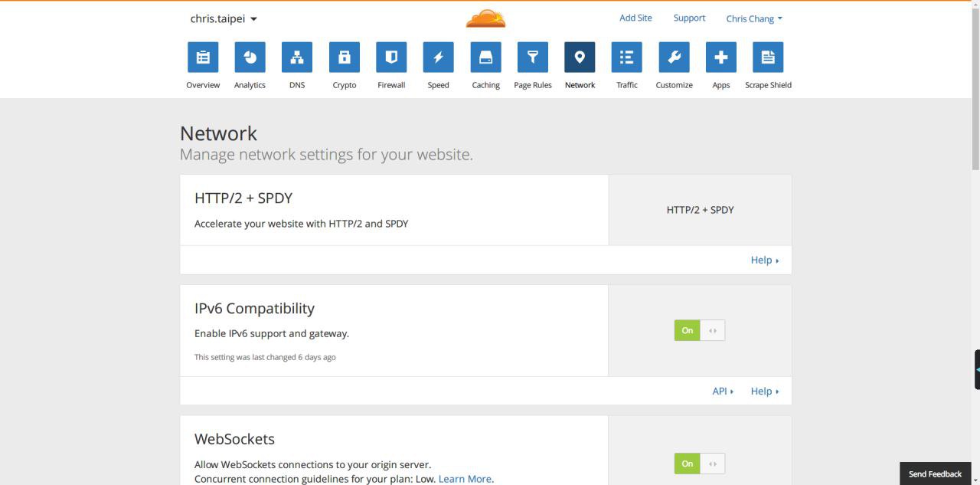Open the Page Rules funnel icon
This screenshot has height=485, width=980.
tap(533, 57)
